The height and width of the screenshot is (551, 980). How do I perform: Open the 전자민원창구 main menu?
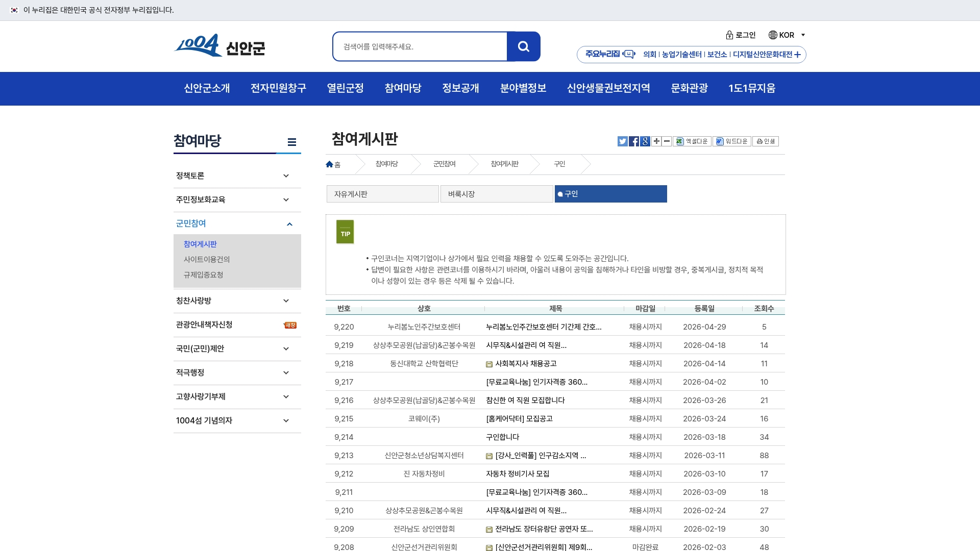[278, 88]
